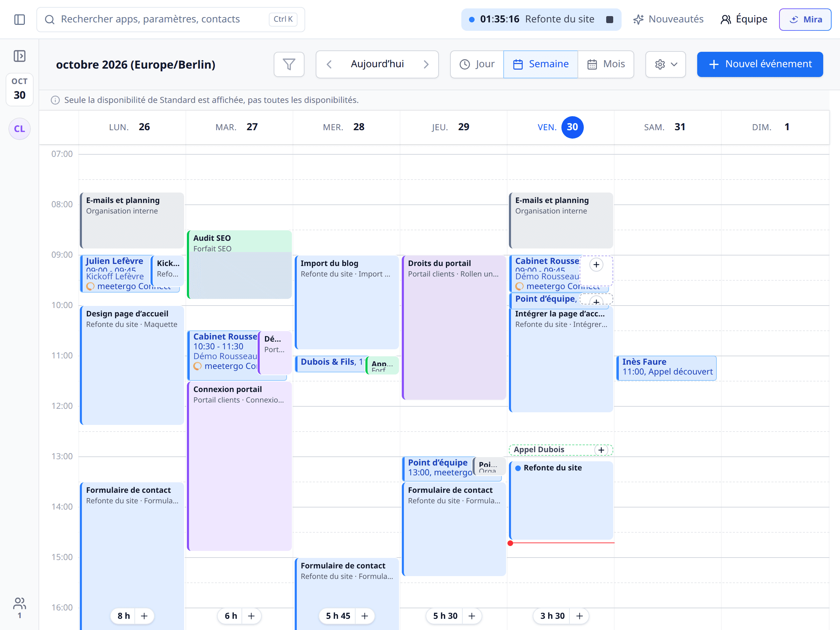This screenshot has width=840, height=630.
Task: Click the 01:35:16 timer display
Action: [x=499, y=19]
